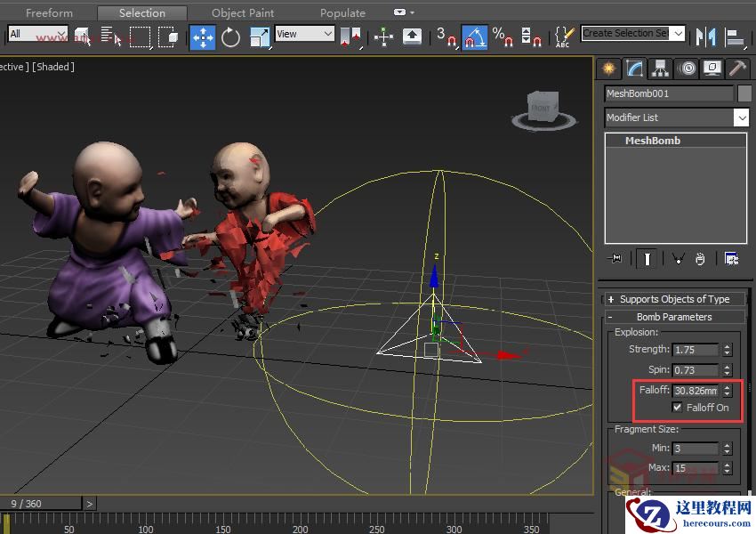The image size is (756, 534).
Task: Select the Move tool in the toolbar
Action: (203, 36)
